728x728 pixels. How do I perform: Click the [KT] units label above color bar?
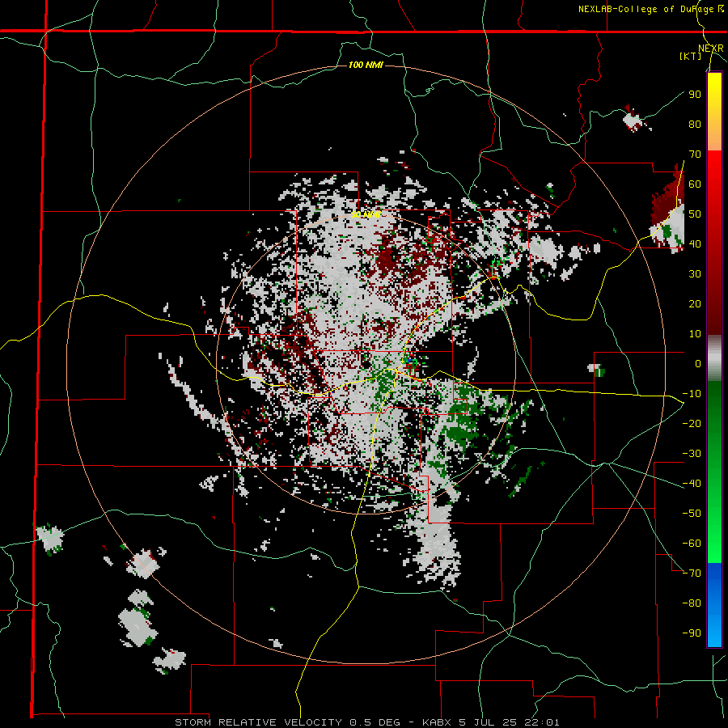(x=690, y=56)
